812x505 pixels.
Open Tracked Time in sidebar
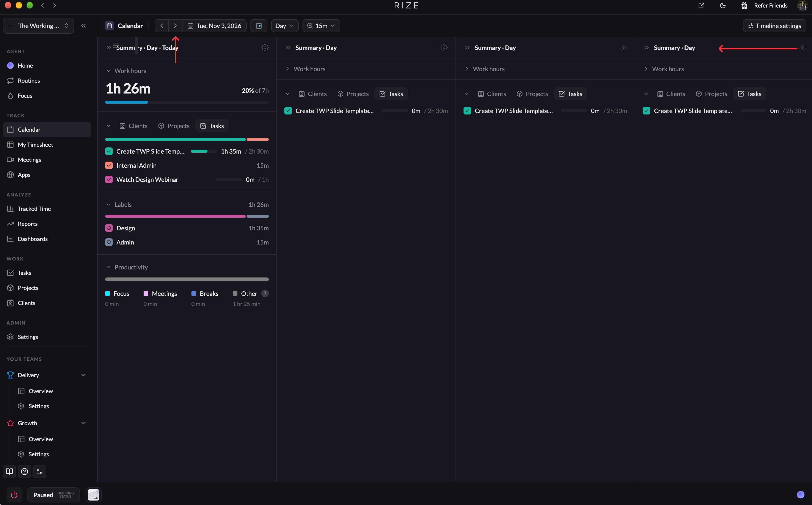pyautogui.click(x=47, y=209)
